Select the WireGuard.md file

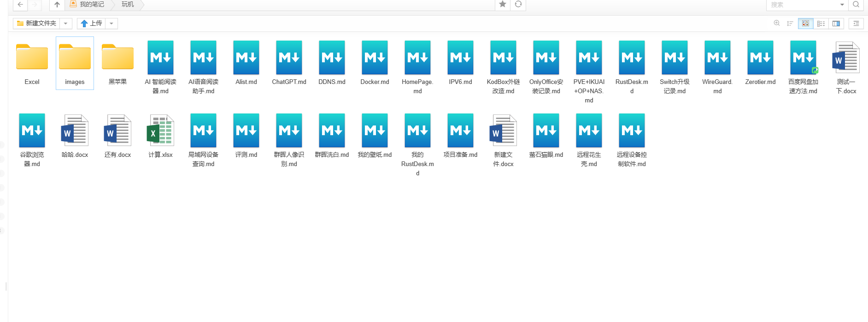point(717,67)
